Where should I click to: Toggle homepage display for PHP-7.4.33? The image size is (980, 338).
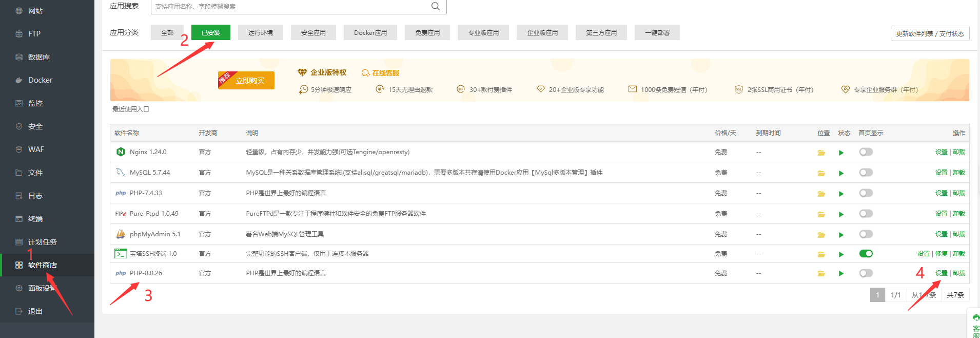coord(866,193)
